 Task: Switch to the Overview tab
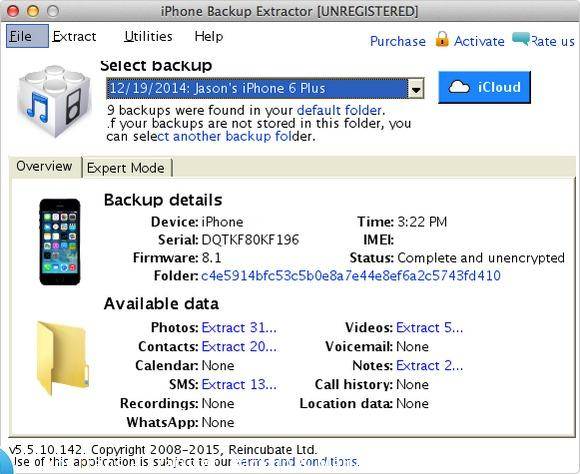pyautogui.click(x=44, y=166)
